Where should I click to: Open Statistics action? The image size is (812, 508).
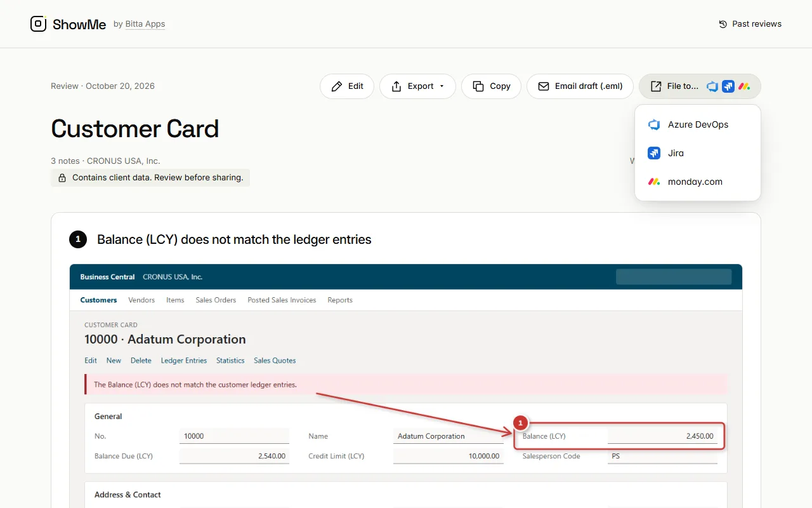point(230,361)
